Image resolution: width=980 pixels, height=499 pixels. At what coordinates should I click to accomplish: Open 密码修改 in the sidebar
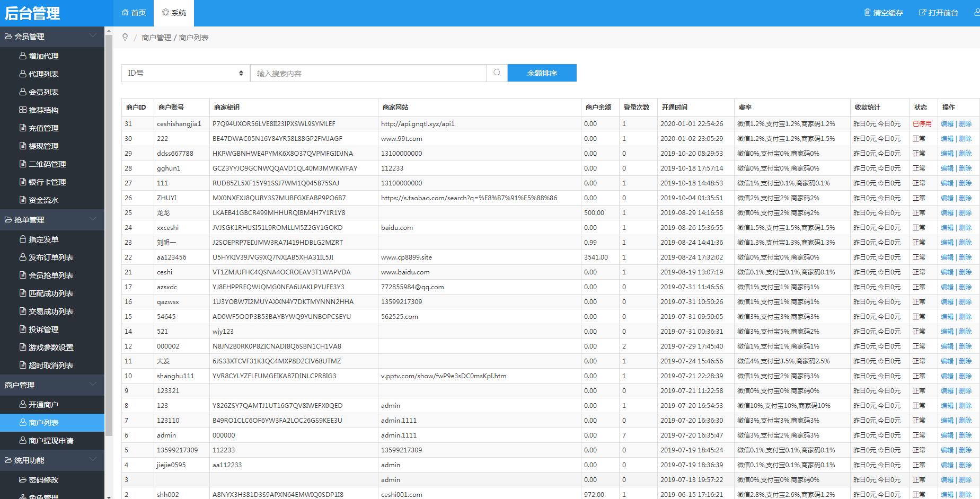point(52,479)
